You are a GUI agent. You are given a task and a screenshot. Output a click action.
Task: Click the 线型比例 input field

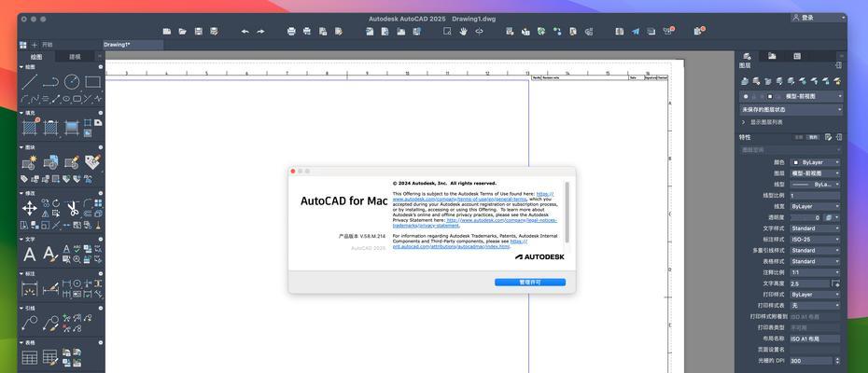[x=815, y=195]
